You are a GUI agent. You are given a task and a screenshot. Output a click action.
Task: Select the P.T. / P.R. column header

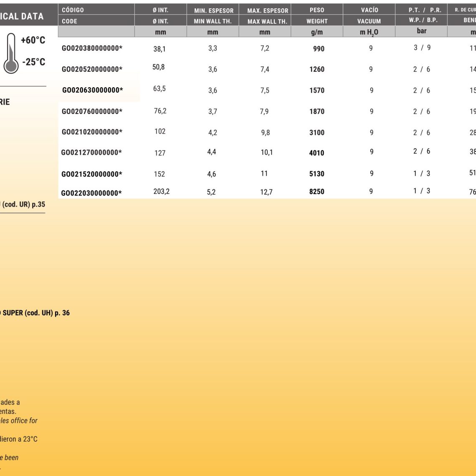click(x=425, y=10)
